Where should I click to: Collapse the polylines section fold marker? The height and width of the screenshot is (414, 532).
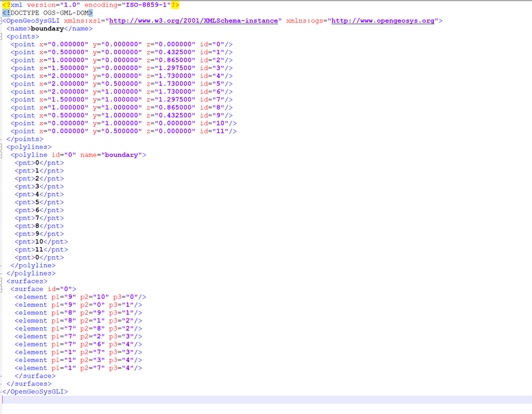tap(2, 147)
